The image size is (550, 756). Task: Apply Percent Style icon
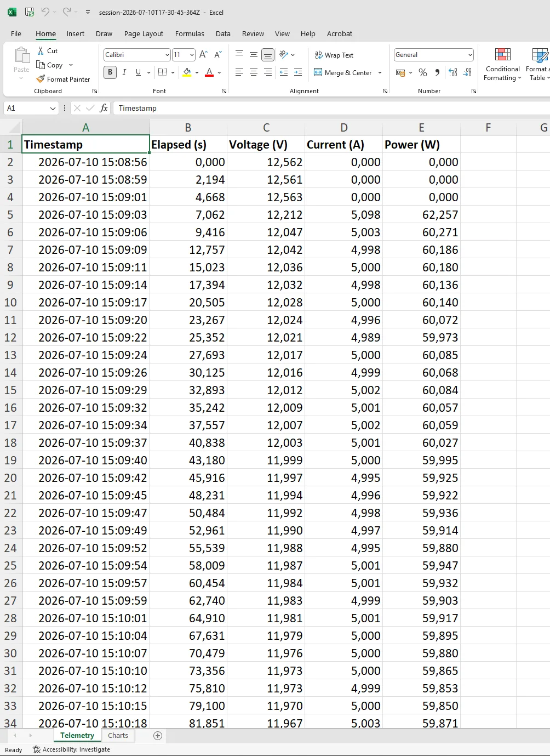coord(423,72)
